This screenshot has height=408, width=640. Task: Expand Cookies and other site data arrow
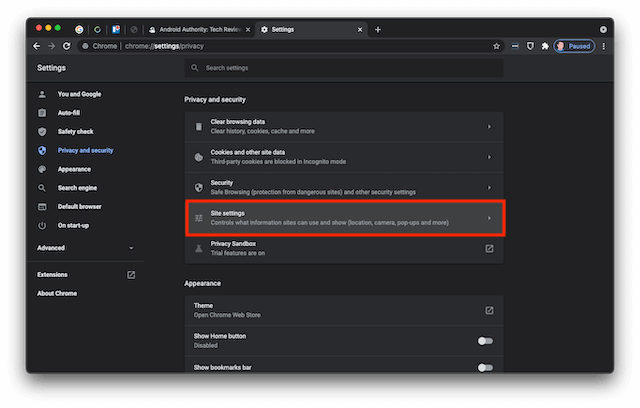point(489,157)
